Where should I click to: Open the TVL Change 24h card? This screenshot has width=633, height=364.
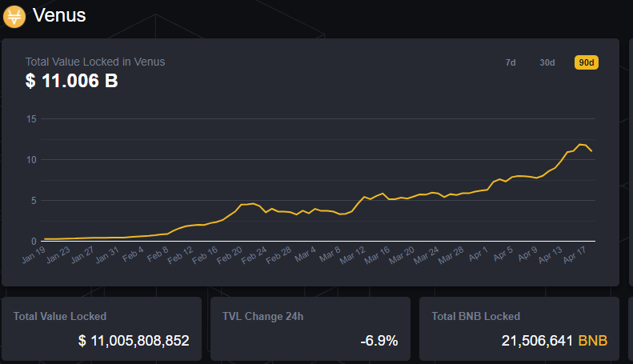[x=310, y=328]
